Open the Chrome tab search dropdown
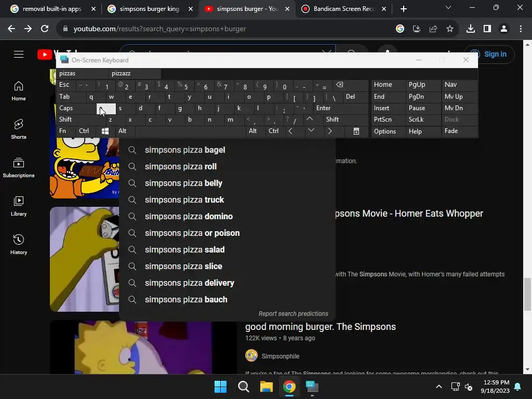The width and height of the screenshot is (532, 399). pos(448,7)
